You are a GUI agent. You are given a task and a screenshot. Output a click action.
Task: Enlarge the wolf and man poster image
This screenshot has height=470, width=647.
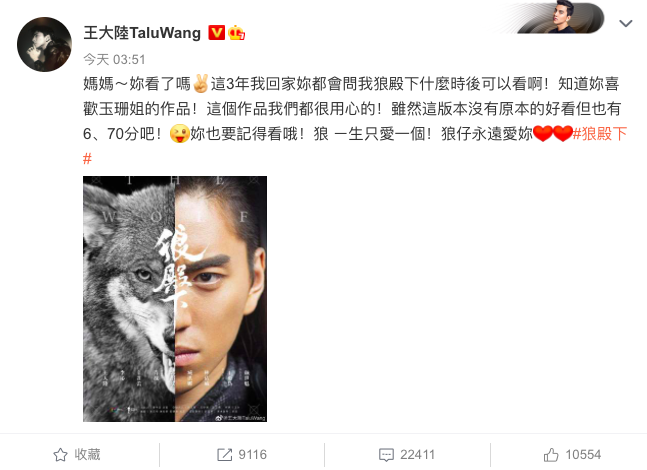175,299
